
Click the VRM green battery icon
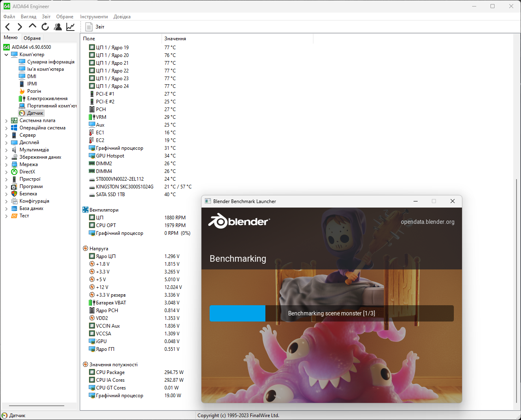pos(92,117)
